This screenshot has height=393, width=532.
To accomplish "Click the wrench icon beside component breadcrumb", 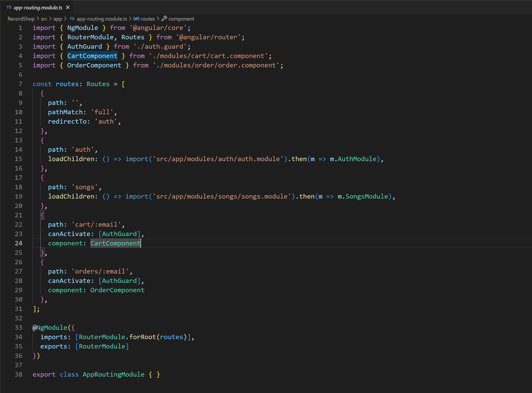I will [x=164, y=18].
